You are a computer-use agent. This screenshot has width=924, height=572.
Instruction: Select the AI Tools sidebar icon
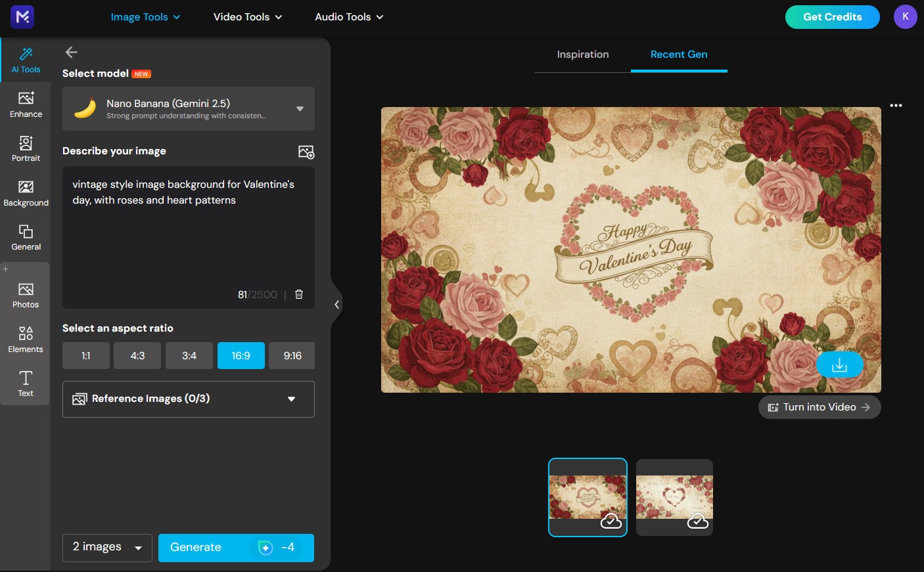tap(26, 60)
